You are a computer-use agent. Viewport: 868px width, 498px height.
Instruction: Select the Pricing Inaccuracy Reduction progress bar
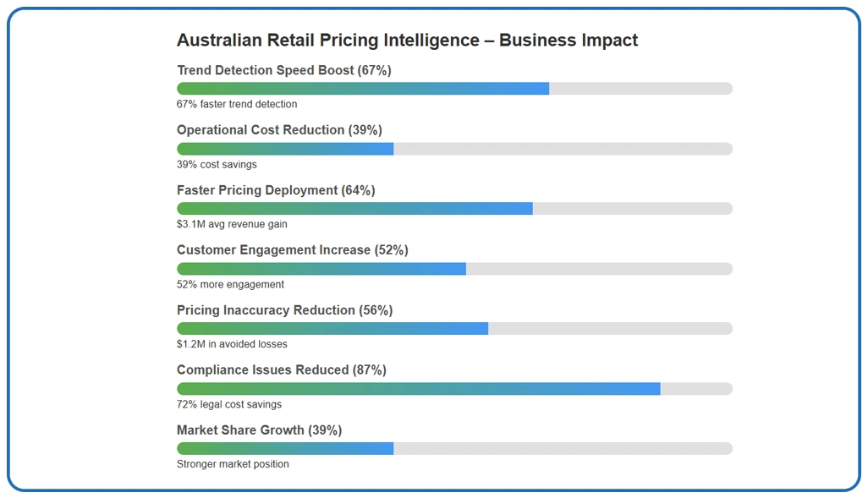pos(454,328)
